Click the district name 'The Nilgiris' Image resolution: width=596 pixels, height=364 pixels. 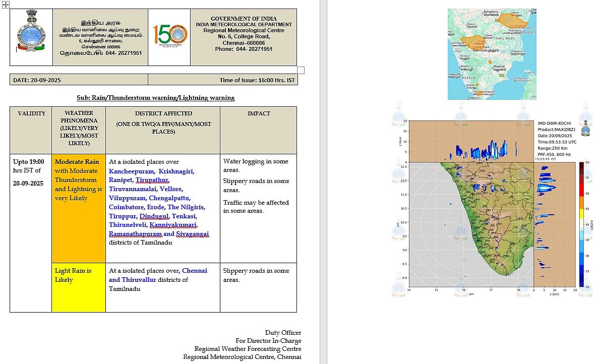(186, 207)
